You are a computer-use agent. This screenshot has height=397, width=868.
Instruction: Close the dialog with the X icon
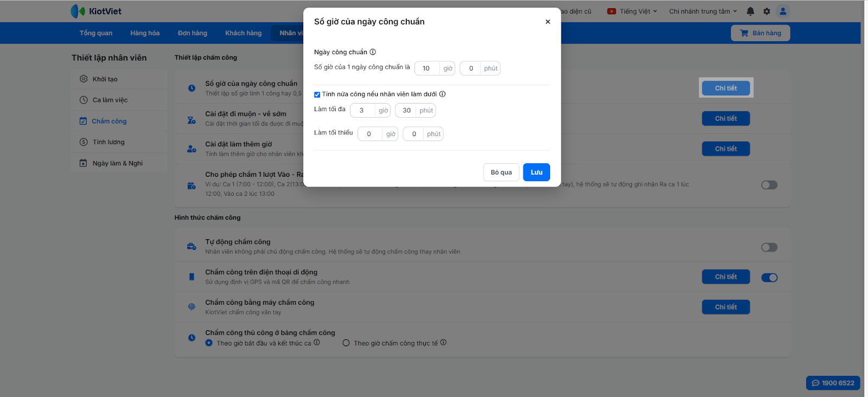tap(548, 22)
